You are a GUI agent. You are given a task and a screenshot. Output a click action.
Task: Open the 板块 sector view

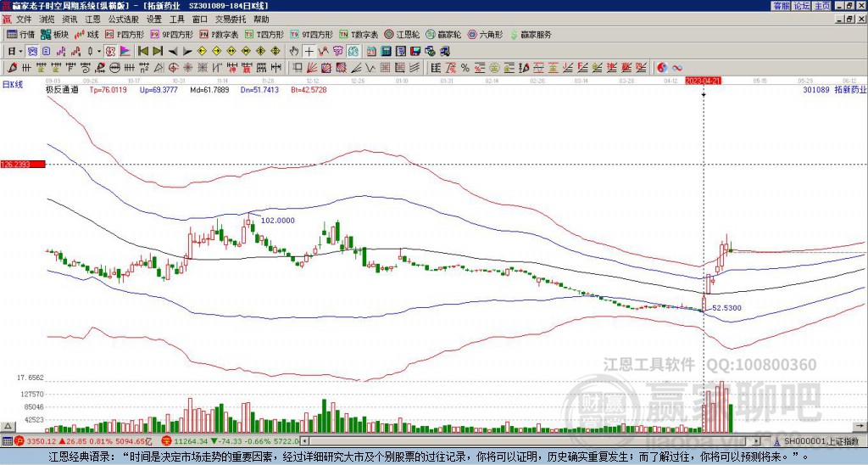54,34
